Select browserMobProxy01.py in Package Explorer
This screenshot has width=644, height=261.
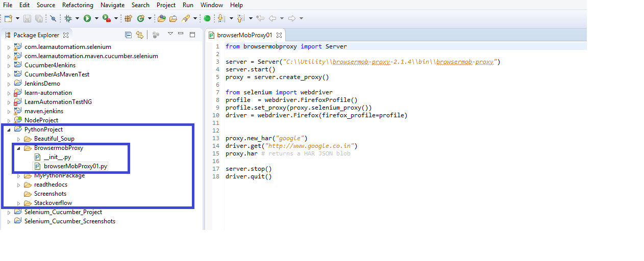click(75, 166)
